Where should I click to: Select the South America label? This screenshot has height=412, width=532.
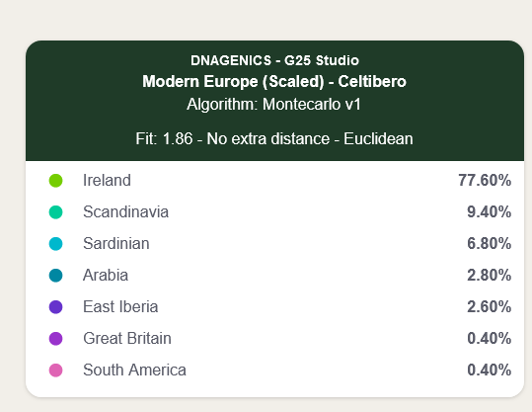pos(134,370)
